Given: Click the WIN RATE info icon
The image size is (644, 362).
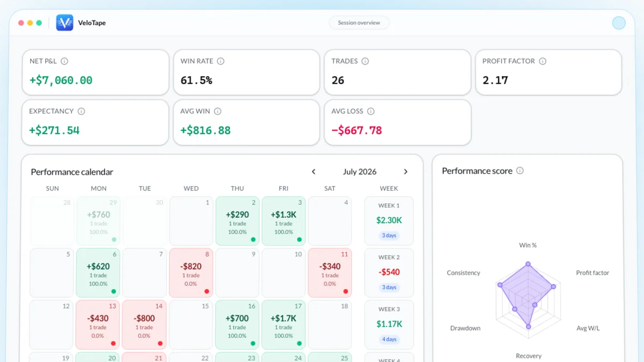Looking at the screenshot, I should tap(221, 61).
